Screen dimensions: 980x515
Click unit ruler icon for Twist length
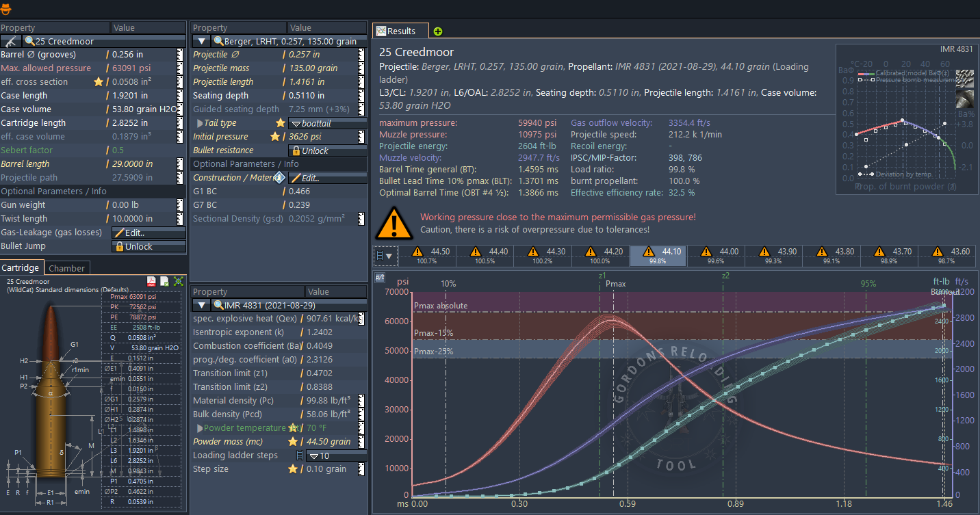(x=181, y=219)
